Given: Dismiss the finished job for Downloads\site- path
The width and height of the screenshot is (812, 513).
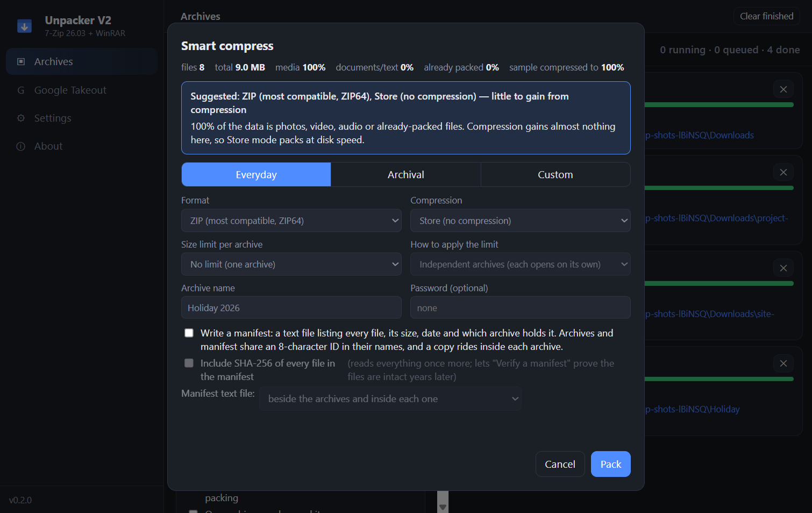Looking at the screenshot, I should [783, 268].
